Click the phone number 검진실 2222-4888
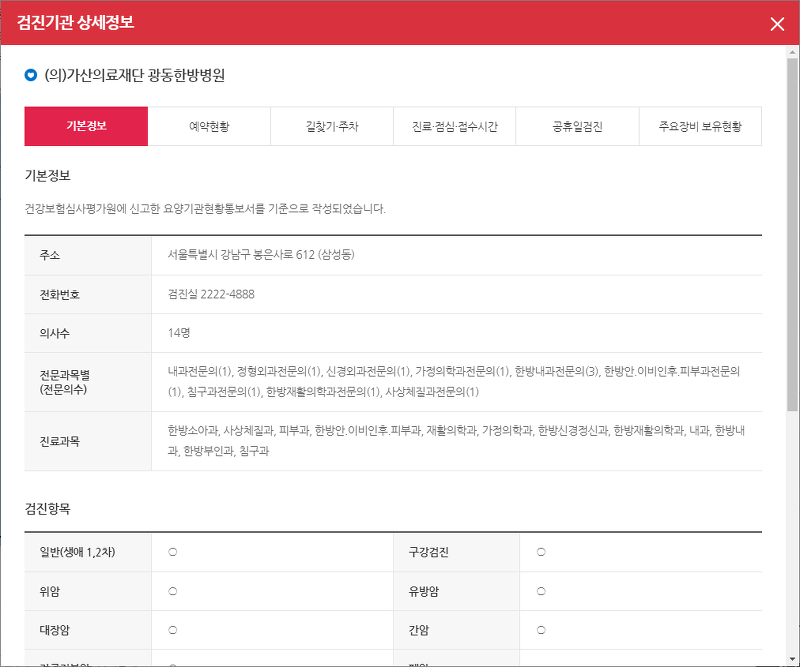The image size is (800, 667). [208, 294]
